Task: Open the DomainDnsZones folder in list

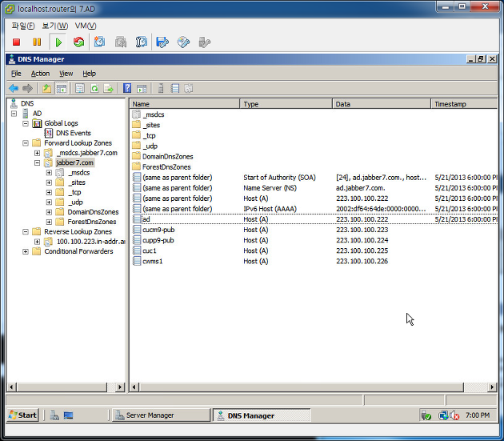Action: pyautogui.click(x=167, y=157)
